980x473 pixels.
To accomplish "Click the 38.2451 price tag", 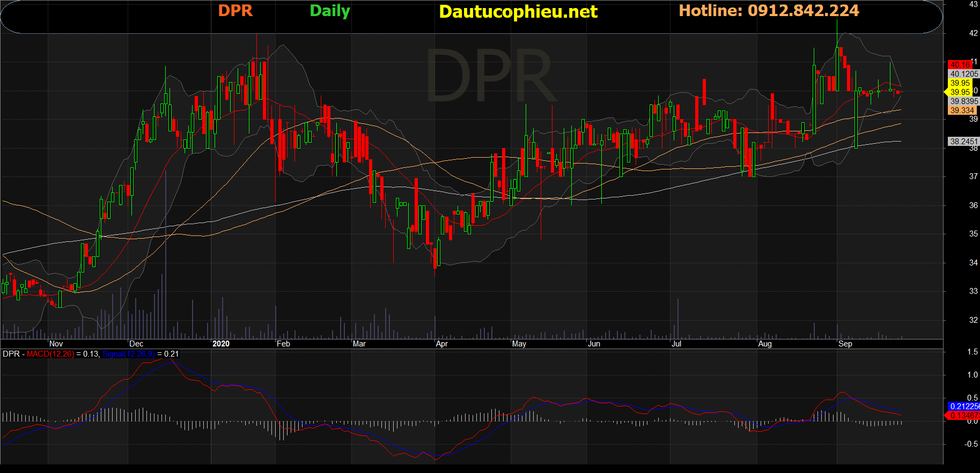I will (964, 142).
